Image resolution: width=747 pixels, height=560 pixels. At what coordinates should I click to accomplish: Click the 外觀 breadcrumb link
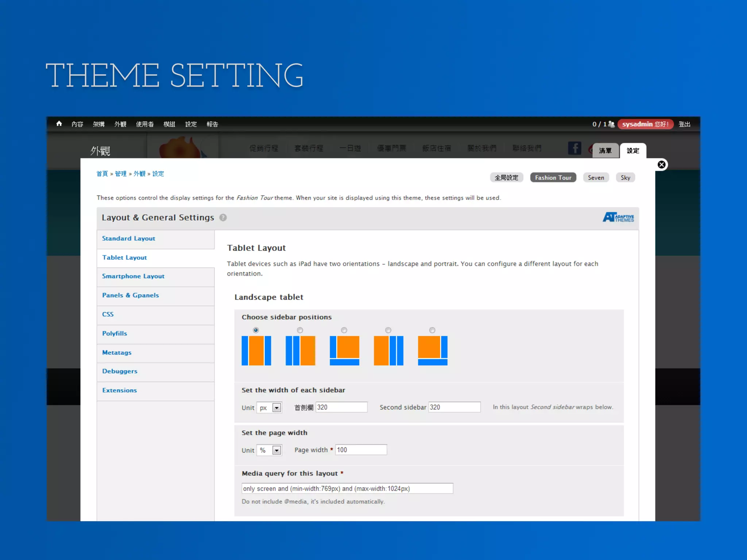click(139, 174)
